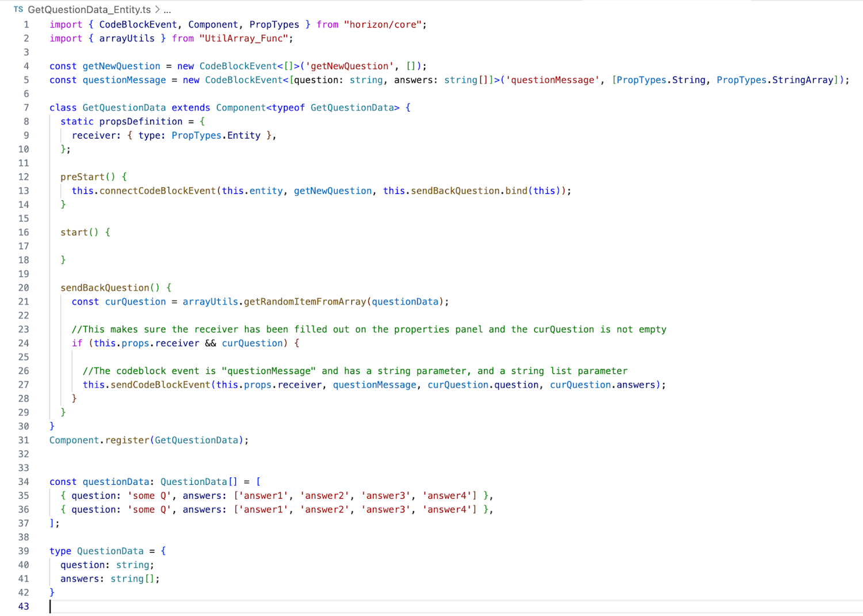Click start() method name on line 16
Image resolution: width=863 pixels, height=616 pixels.
point(74,232)
